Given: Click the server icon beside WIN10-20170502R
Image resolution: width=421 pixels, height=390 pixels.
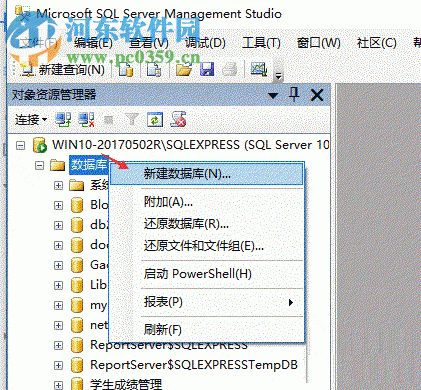Looking at the screenshot, I should tap(40, 145).
